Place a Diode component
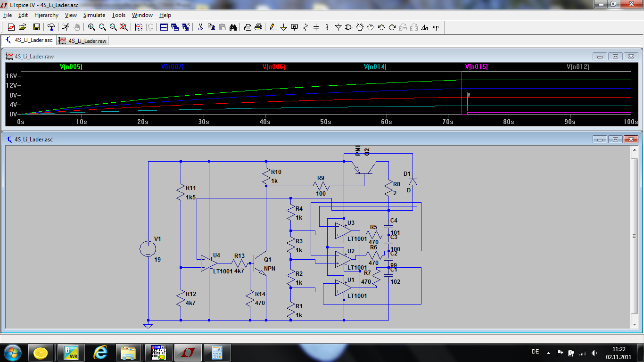 [338, 27]
